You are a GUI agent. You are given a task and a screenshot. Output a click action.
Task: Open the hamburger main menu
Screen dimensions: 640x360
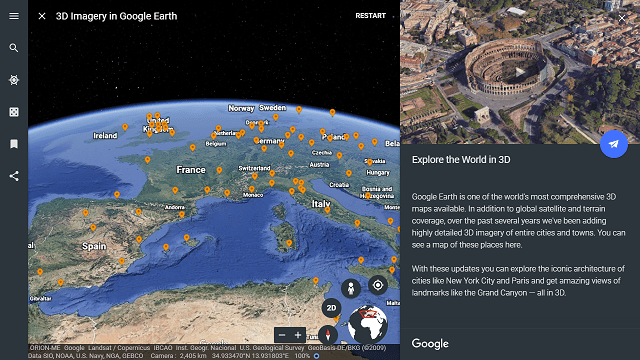pos(14,16)
